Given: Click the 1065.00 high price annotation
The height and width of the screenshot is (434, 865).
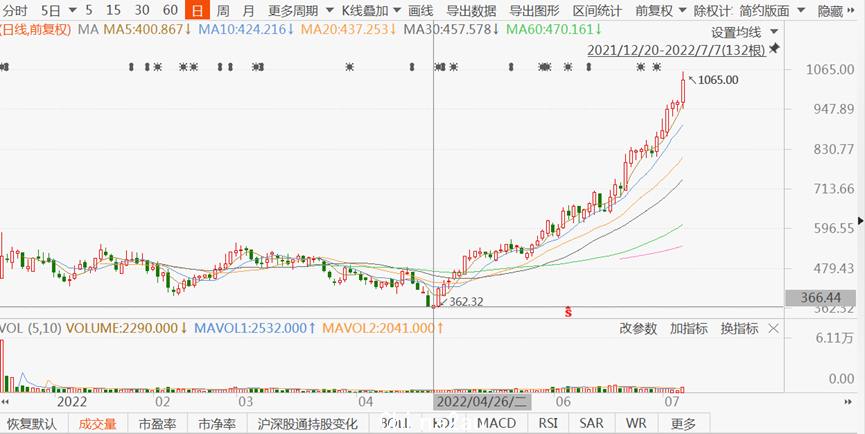Looking at the screenshot, I should coord(718,81).
